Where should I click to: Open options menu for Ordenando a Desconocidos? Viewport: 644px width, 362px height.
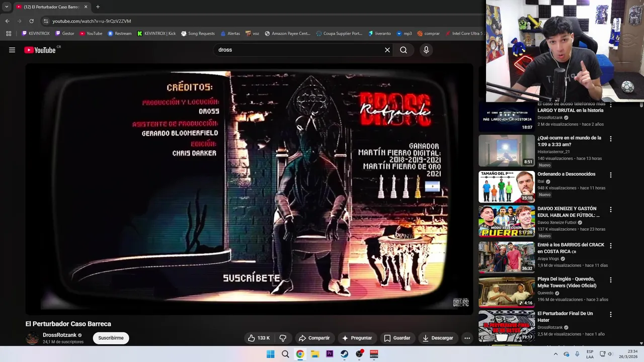tap(611, 175)
